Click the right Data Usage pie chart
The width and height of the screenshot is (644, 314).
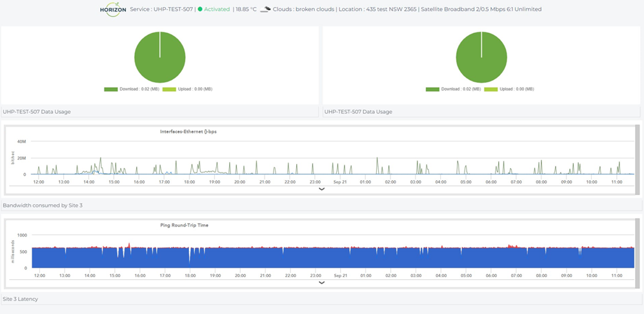481,57
